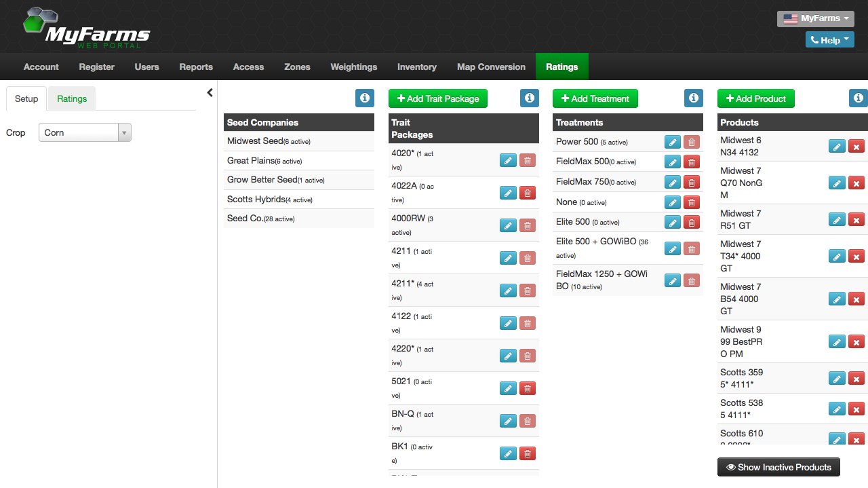The height and width of the screenshot is (488, 868).
Task: Open the Reports menu
Action: click(196, 67)
